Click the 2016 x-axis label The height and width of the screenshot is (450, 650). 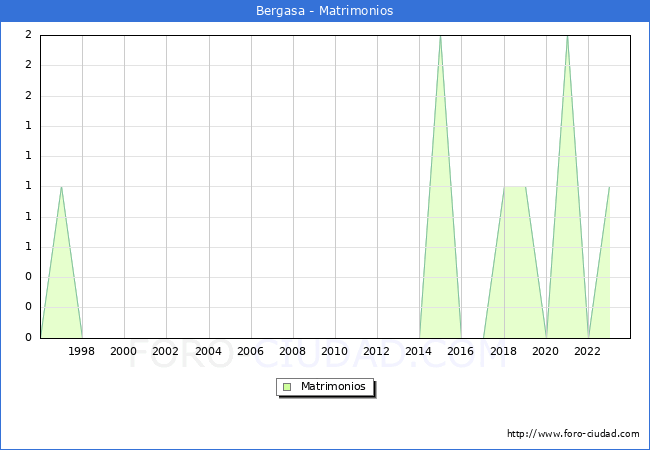[x=461, y=351]
